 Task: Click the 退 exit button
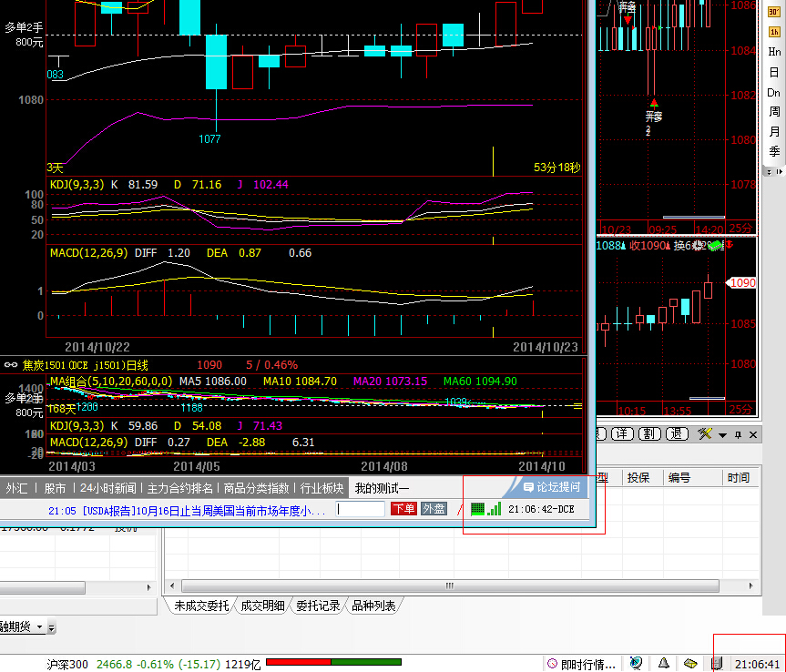tap(676, 434)
